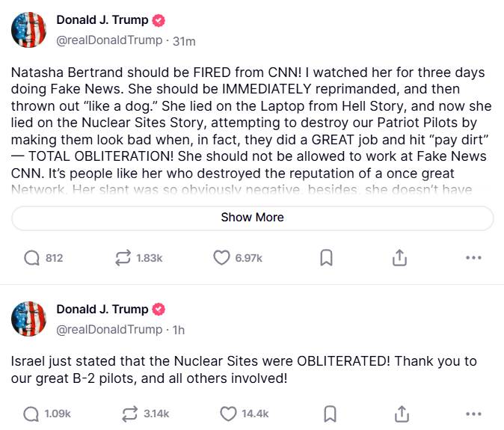The image size is (504, 430).
Task: Share the first post about CNN
Action: pos(400,258)
